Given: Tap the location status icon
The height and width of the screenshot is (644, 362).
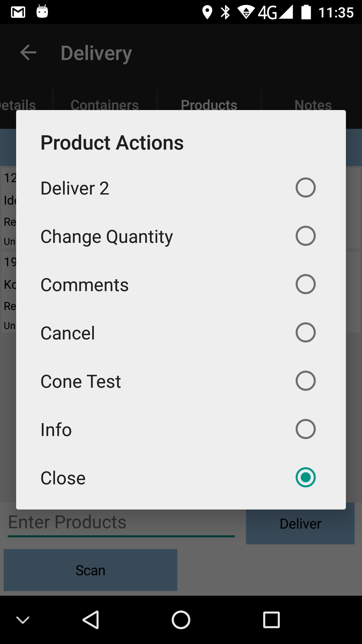Looking at the screenshot, I should (207, 12).
